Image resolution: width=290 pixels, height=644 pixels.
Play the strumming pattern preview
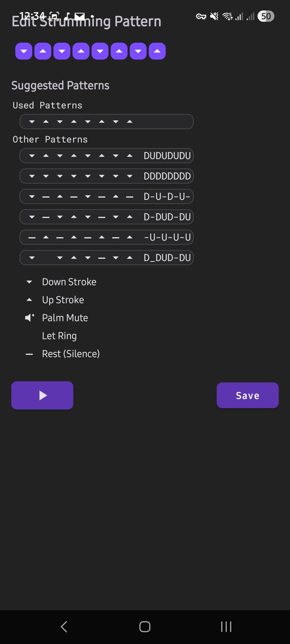[x=42, y=395]
